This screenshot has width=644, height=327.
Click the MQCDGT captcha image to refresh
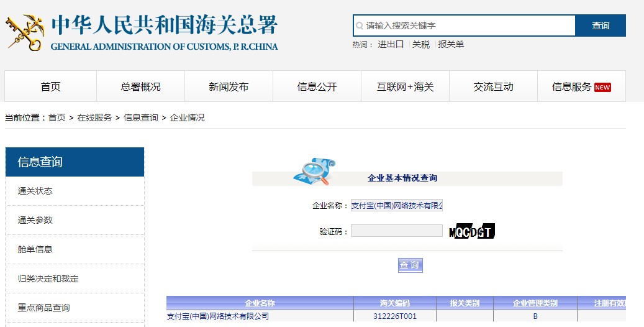(472, 231)
